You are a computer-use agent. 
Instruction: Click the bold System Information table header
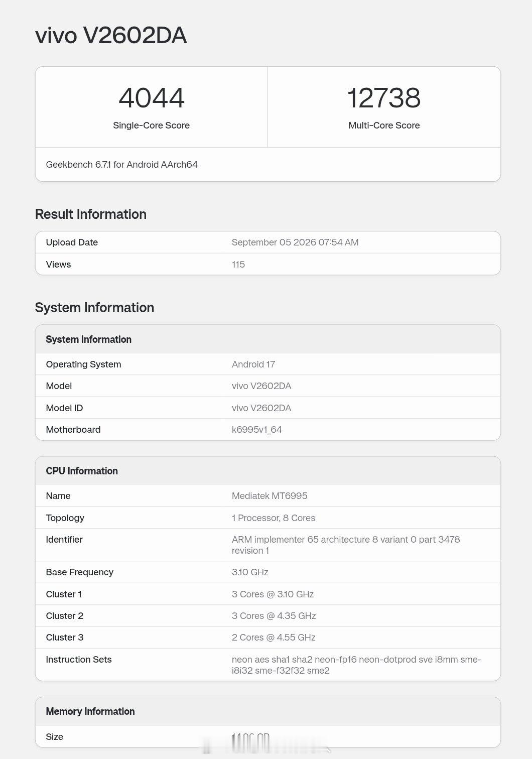pyautogui.click(x=89, y=339)
